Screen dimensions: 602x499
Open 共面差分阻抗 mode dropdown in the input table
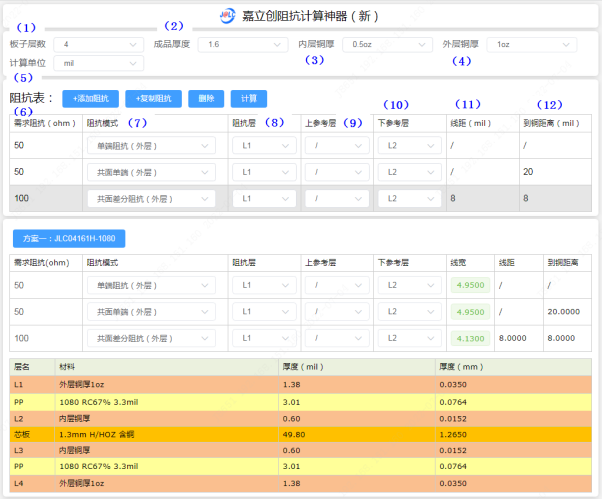tap(150, 199)
